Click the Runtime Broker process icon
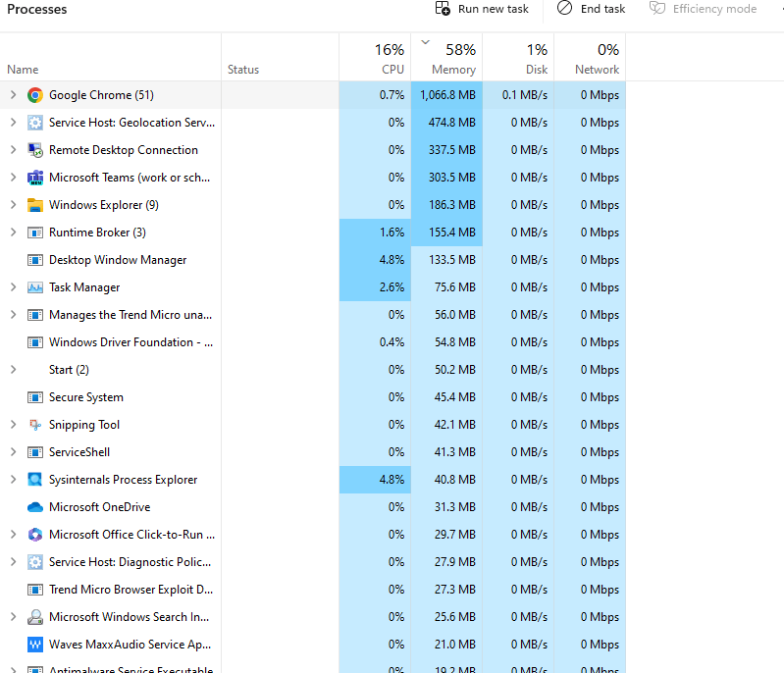 point(35,233)
